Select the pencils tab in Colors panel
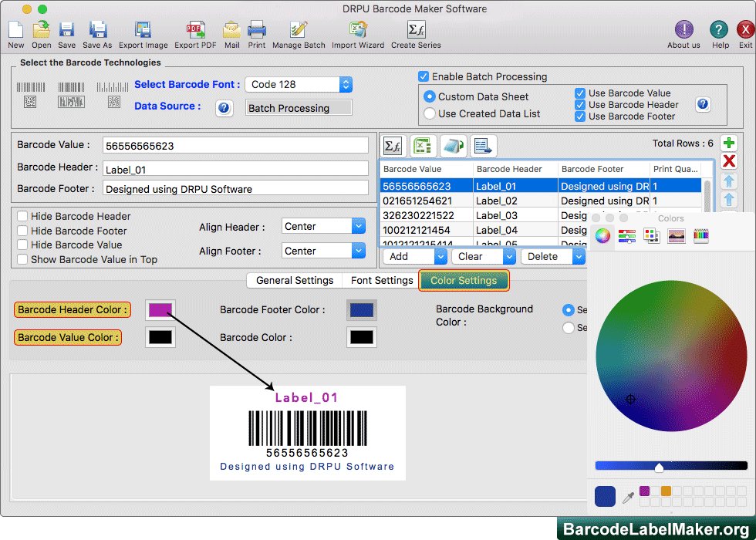This screenshot has width=756, height=540. [x=701, y=236]
